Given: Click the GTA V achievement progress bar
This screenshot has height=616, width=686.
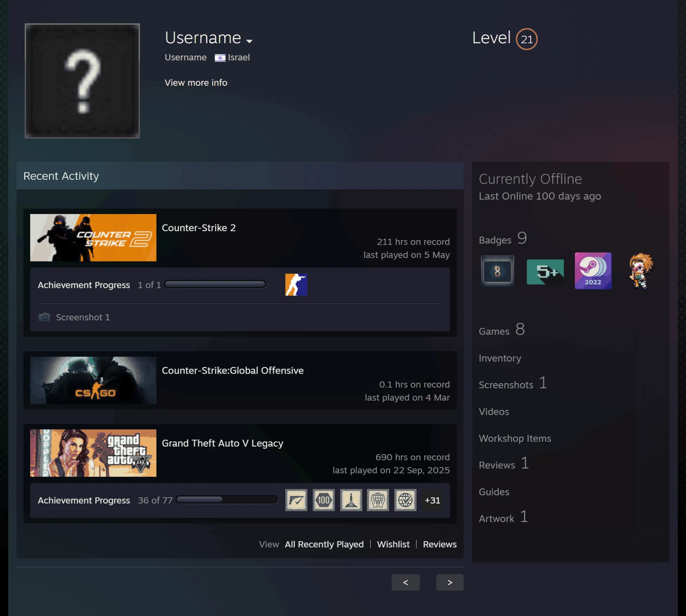Looking at the screenshot, I should pyautogui.click(x=227, y=500).
